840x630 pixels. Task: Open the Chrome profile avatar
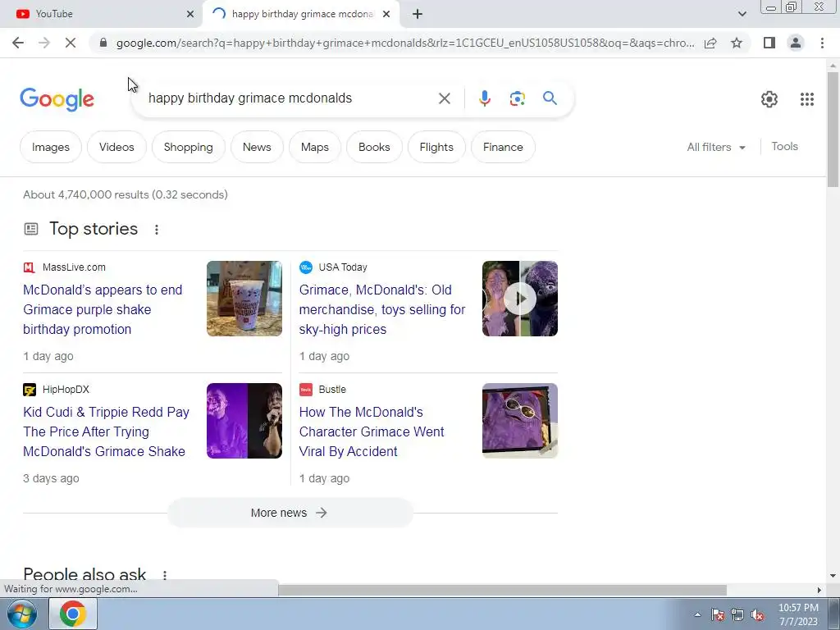click(x=796, y=43)
